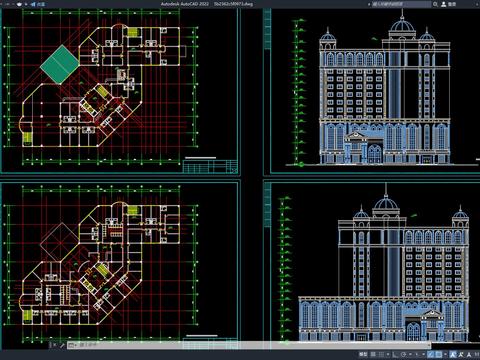Open the Quick Access toolbar customize dropdown
This screenshot has height=360, width=480.
click(x=26, y=4)
